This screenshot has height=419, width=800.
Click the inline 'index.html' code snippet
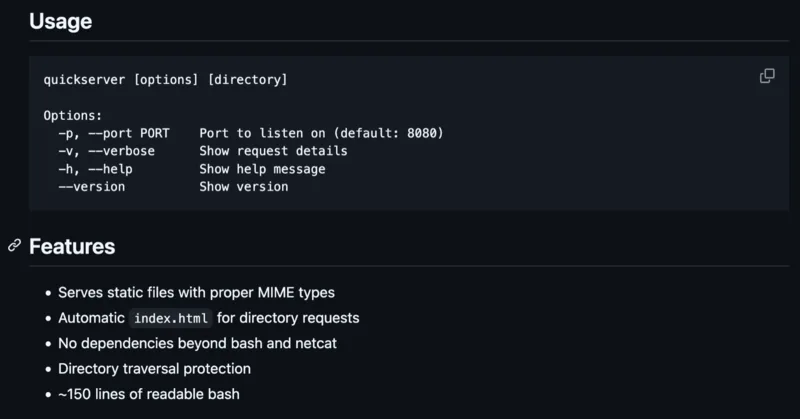(171, 318)
